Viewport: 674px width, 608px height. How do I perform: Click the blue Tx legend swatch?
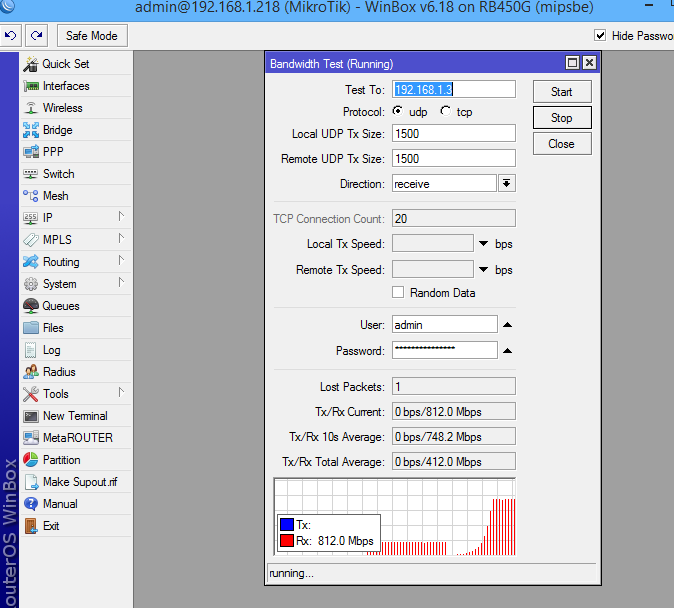[x=287, y=525]
